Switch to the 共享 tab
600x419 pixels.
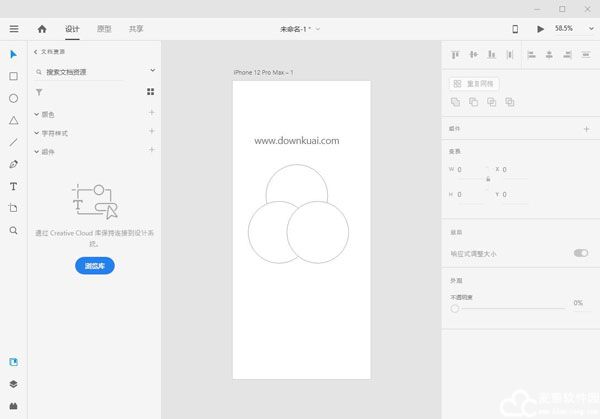(136, 29)
